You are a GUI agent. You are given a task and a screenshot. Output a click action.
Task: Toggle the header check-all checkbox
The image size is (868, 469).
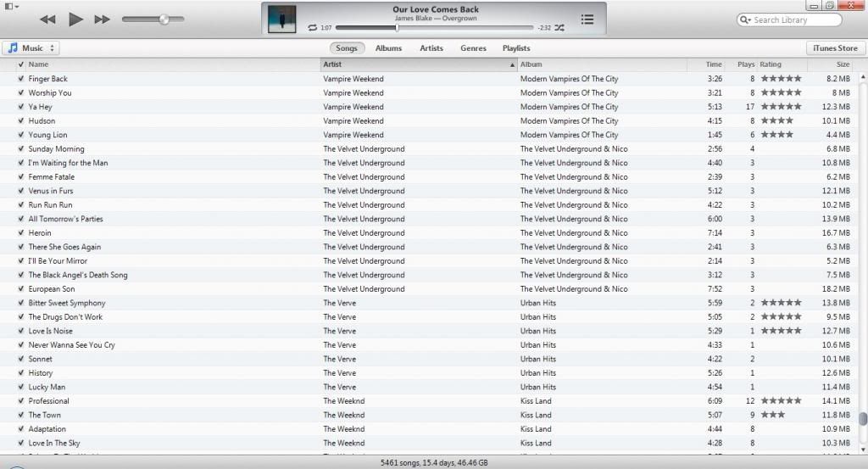[21, 64]
